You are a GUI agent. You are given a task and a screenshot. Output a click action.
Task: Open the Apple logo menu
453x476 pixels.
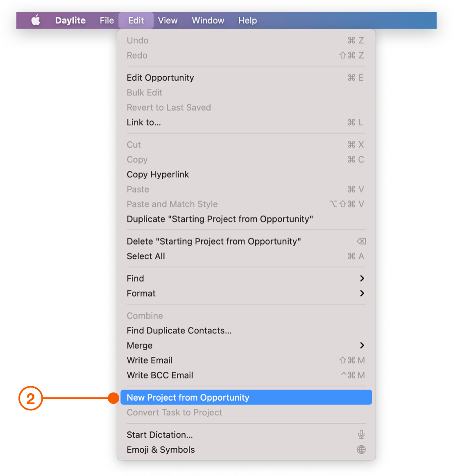click(x=36, y=20)
